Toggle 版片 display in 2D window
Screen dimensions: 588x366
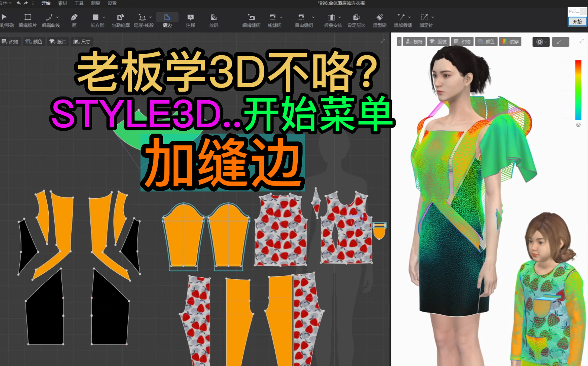[58, 42]
